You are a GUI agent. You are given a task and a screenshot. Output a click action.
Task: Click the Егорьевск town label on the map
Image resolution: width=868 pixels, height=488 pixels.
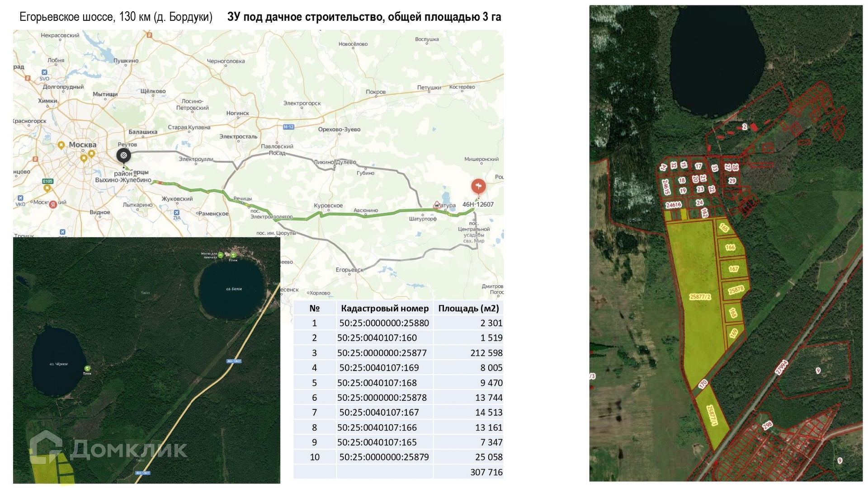pyautogui.click(x=349, y=270)
